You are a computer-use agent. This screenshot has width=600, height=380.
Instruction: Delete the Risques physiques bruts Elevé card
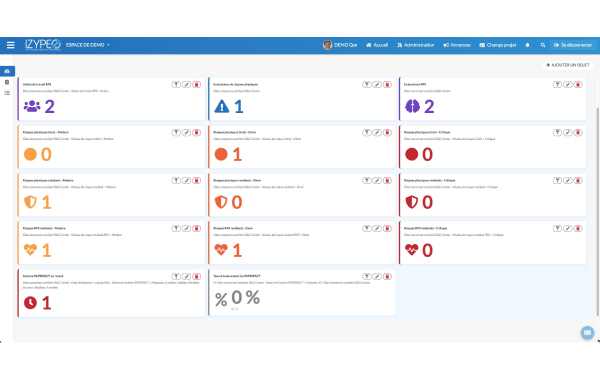tap(387, 133)
